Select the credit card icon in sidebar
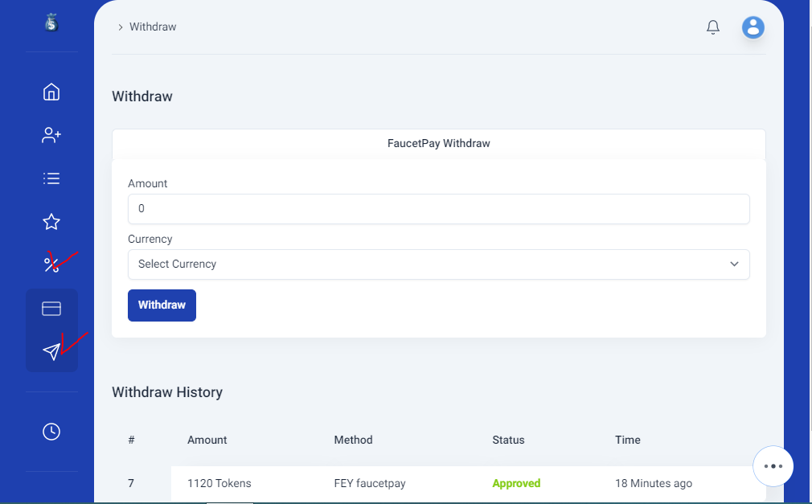 click(51, 309)
